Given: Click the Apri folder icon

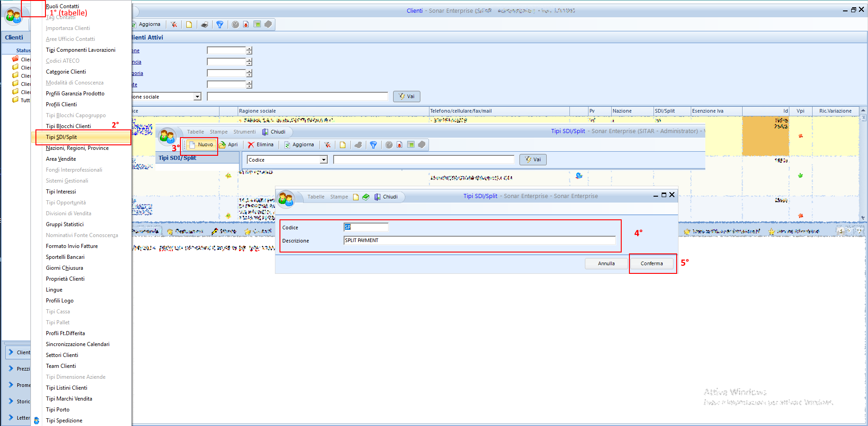Looking at the screenshot, I should [223, 145].
